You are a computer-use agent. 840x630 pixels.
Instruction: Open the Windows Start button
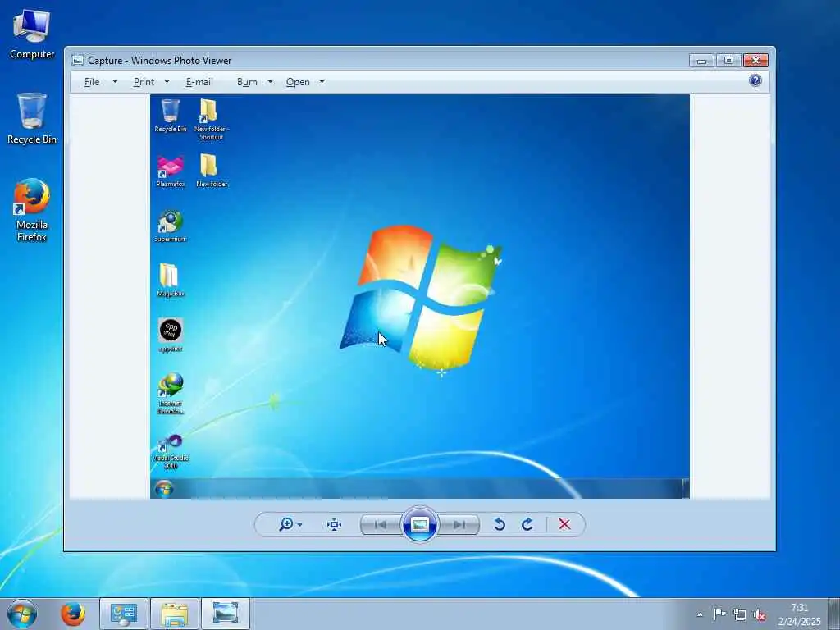click(x=22, y=614)
